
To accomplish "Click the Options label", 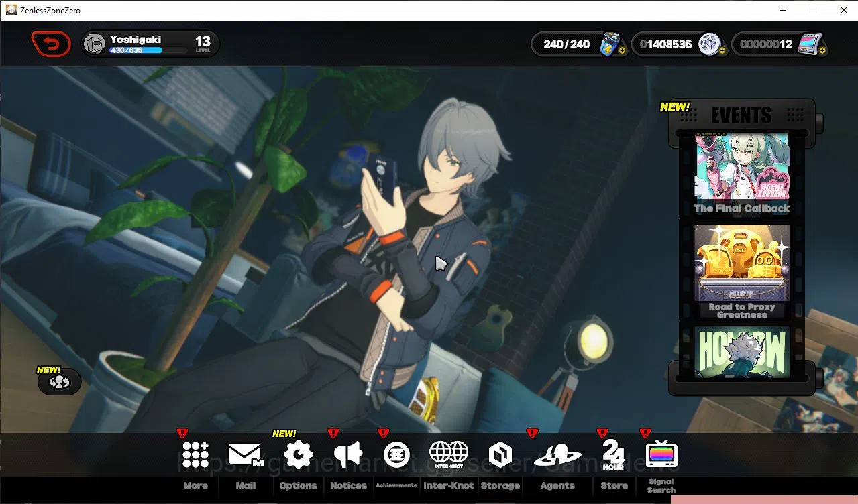I will 298,485.
